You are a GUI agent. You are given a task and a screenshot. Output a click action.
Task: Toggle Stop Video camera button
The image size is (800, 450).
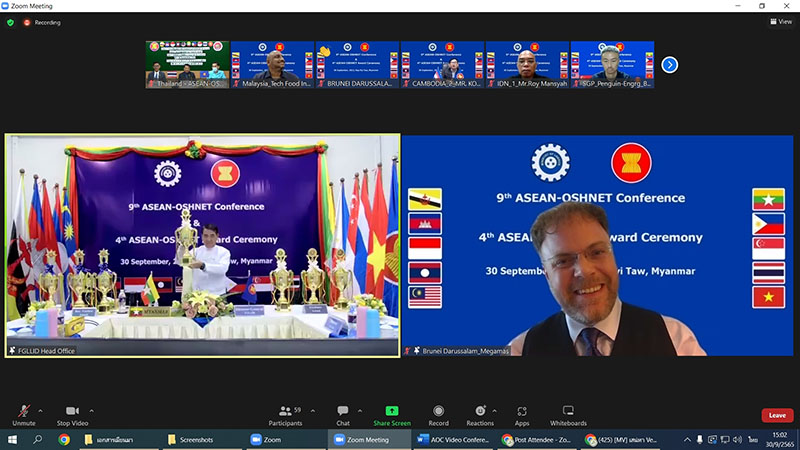[71, 410]
